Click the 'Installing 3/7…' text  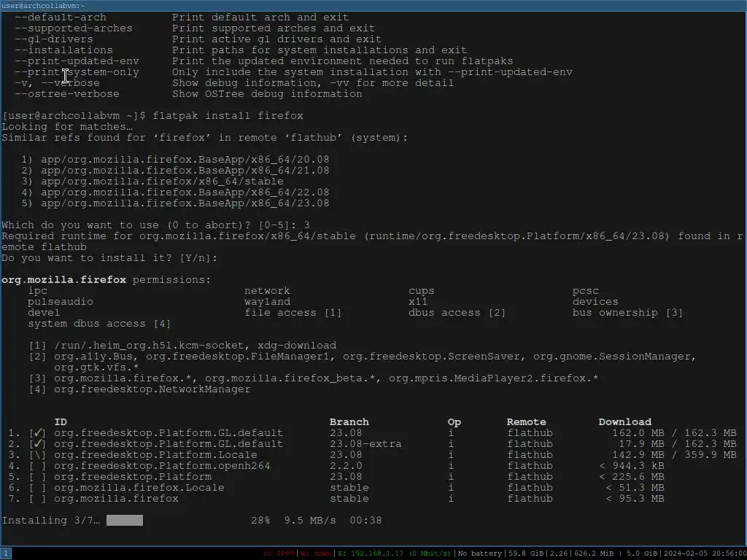[50, 520]
